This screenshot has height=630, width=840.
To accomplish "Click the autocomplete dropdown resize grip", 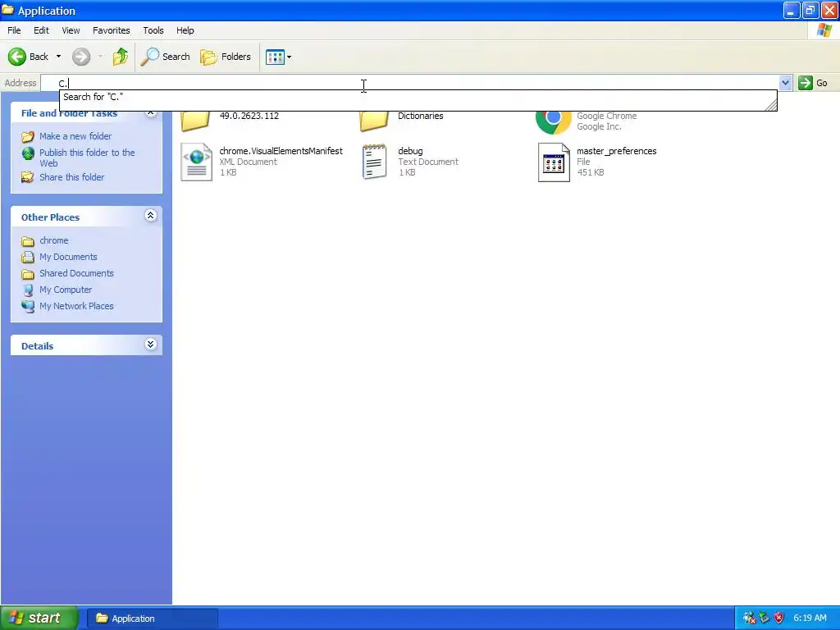I will pyautogui.click(x=771, y=106).
